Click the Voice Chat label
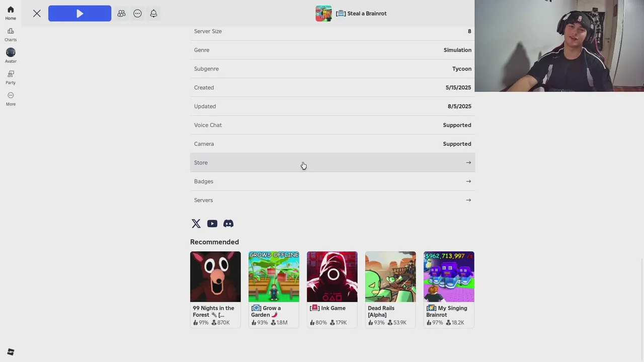The height and width of the screenshot is (362, 644). tap(208, 125)
